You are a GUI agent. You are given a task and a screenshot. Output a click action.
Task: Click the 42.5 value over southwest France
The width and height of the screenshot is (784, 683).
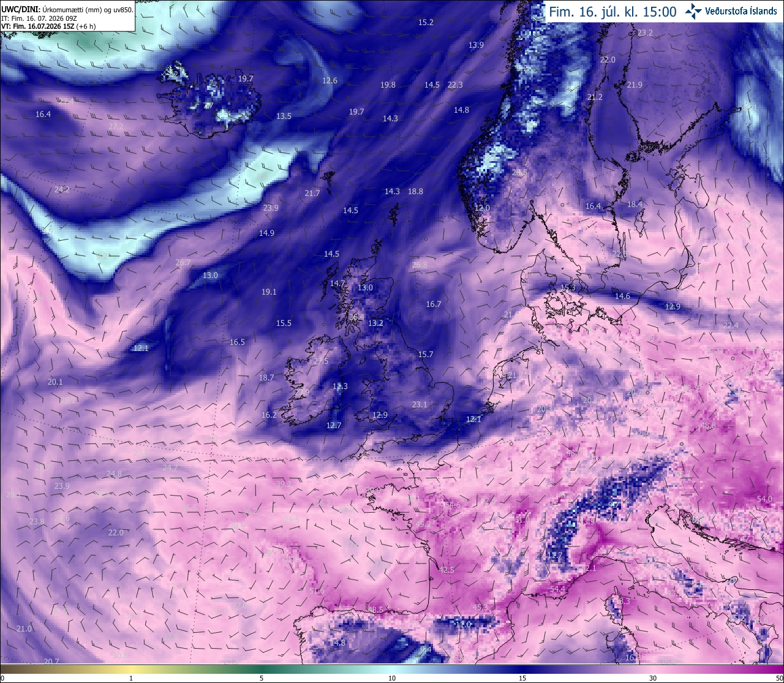[x=447, y=570]
